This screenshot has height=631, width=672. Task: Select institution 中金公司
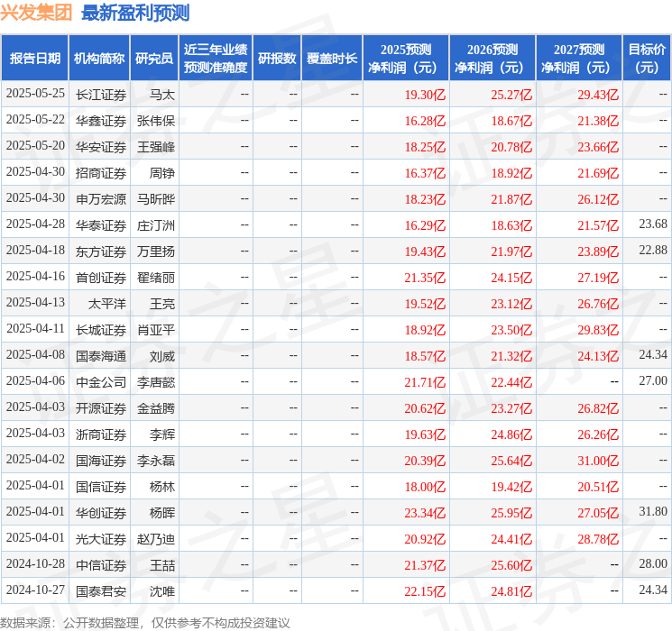101,382
